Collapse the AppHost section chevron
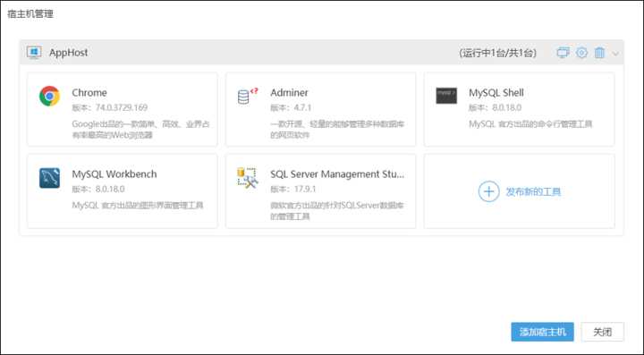Image resolution: width=644 pixels, height=355 pixels. point(615,54)
